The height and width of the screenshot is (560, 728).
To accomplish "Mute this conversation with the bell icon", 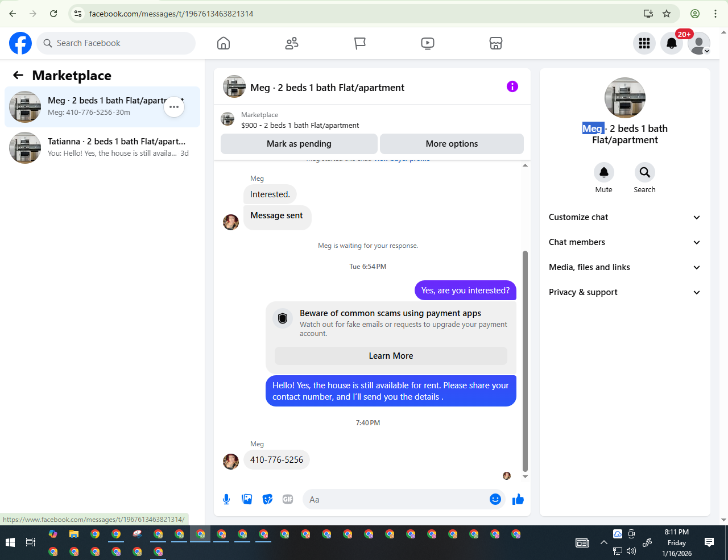I will [x=604, y=172].
